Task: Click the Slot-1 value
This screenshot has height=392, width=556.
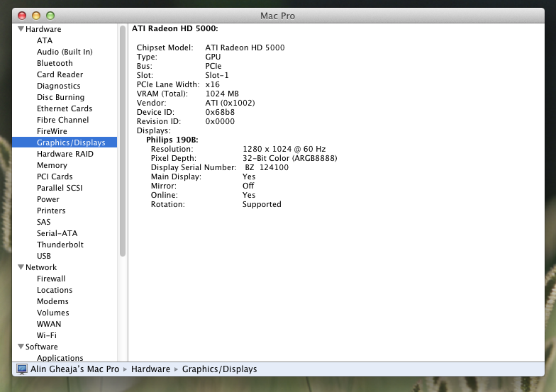Action: (x=217, y=75)
